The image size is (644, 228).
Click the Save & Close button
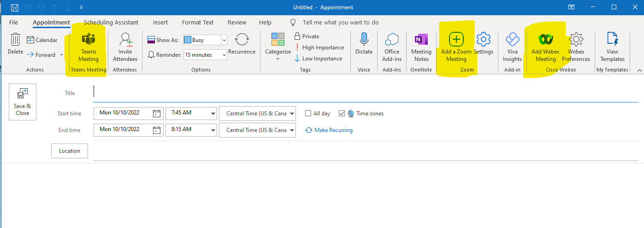coord(23,102)
